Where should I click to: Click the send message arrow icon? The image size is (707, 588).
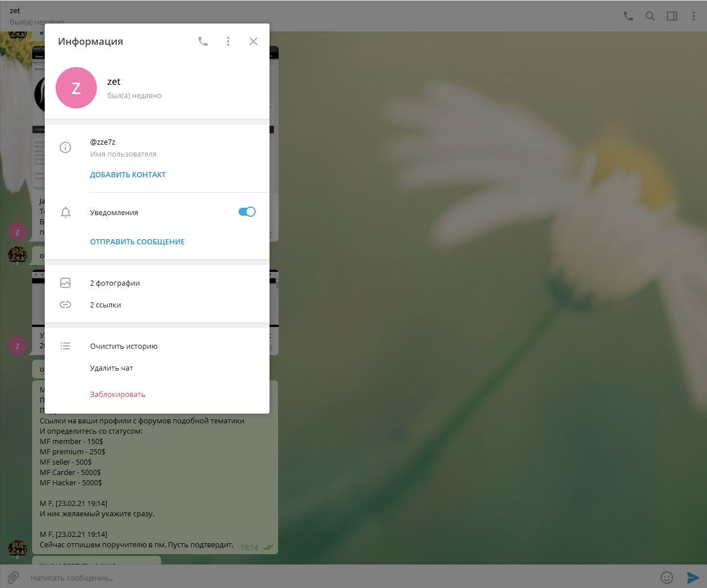pos(693,578)
